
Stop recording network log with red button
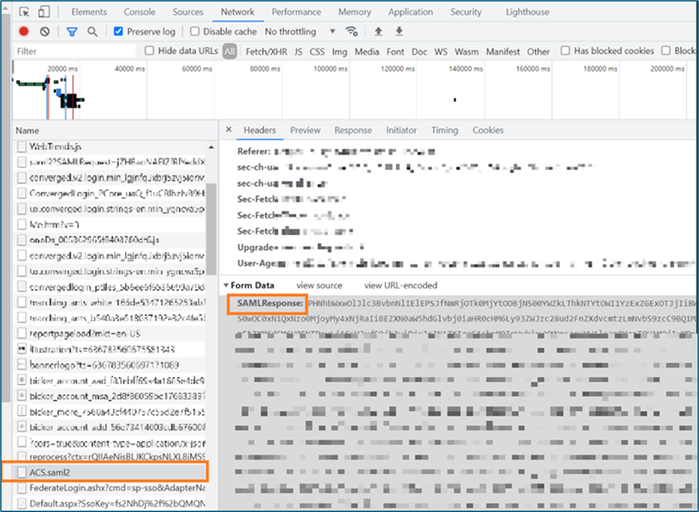click(24, 31)
